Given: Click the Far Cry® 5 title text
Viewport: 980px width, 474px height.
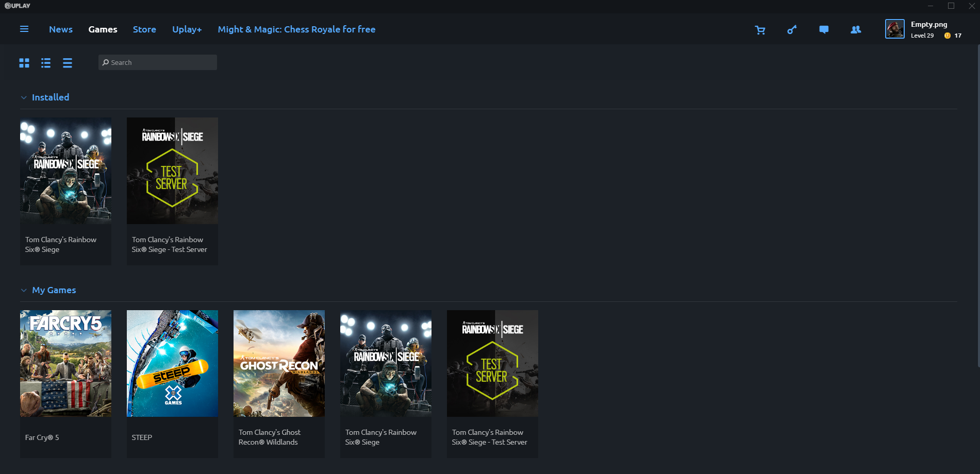Looking at the screenshot, I should (42, 437).
